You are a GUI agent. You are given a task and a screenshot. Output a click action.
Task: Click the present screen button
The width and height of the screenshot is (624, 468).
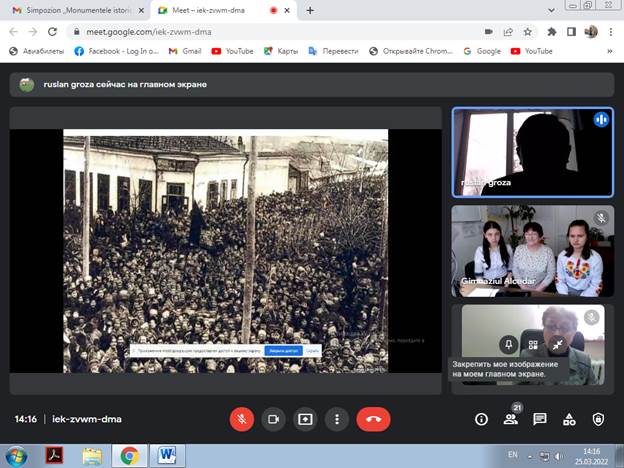[305, 419]
